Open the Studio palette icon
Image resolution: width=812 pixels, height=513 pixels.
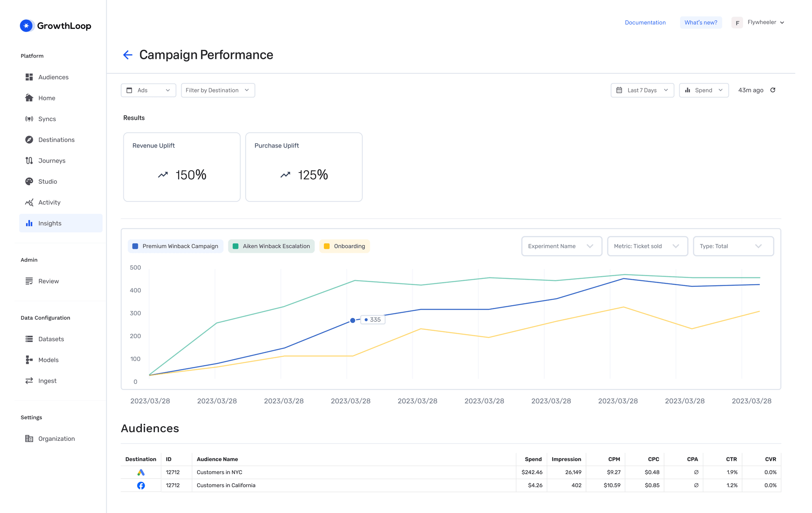pyautogui.click(x=29, y=181)
